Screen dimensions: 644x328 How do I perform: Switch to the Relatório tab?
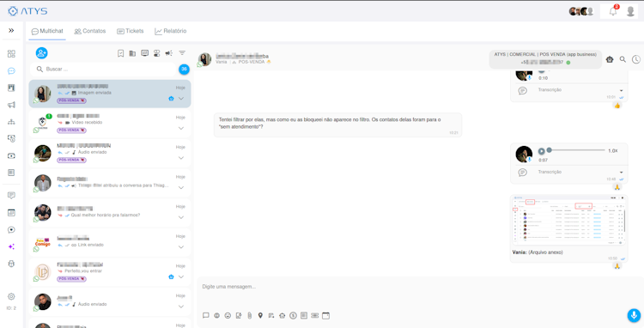click(x=171, y=31)
